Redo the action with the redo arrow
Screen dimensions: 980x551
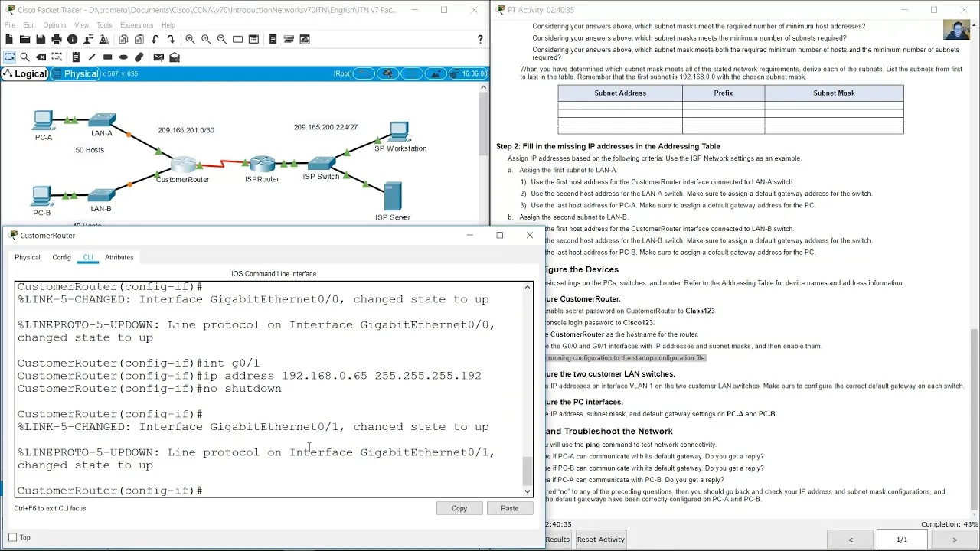[171, 39]
